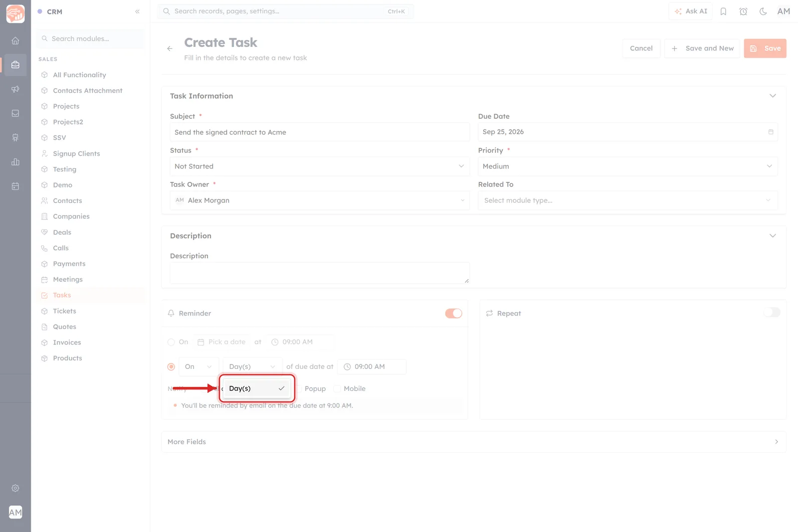The image size is (798, 532).
Task: Open the Related To module type dropdown
Action: point(627,200)
